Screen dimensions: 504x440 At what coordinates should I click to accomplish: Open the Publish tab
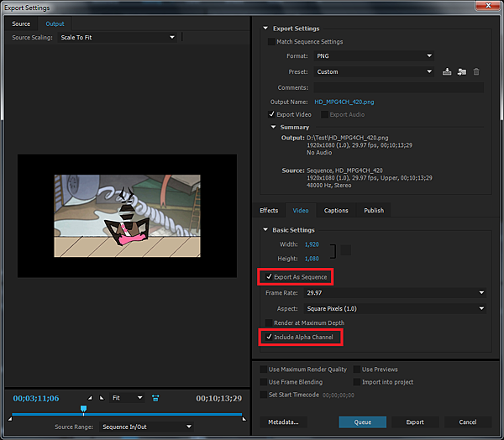click(x=374, y=210)
